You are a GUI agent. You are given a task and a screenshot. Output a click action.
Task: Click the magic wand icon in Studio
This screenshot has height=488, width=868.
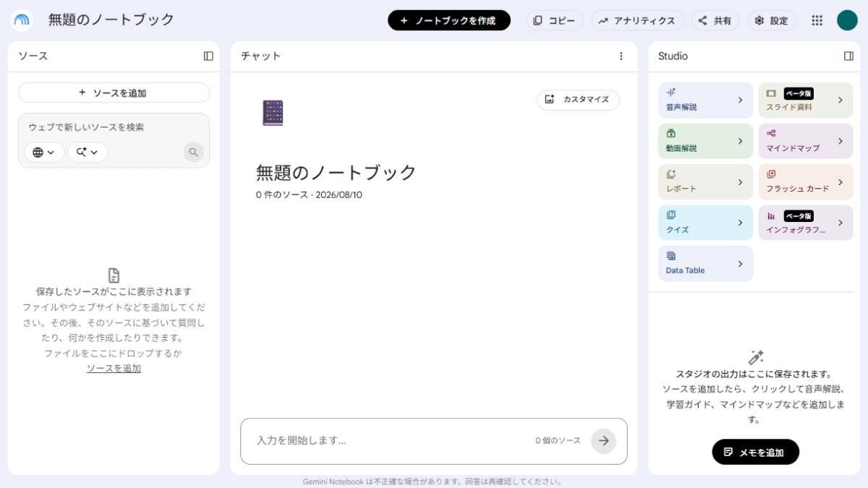click(x=756, y=357)
